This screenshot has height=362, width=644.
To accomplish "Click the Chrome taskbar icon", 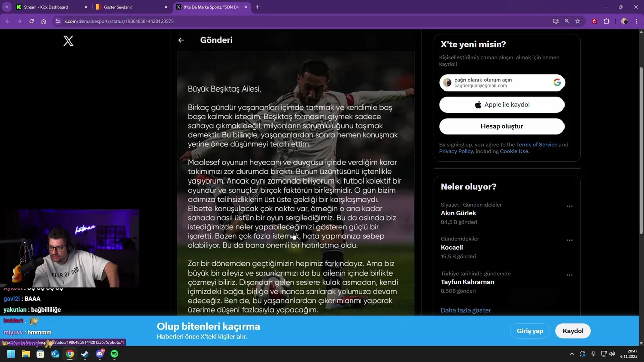I will coord(70,354).
